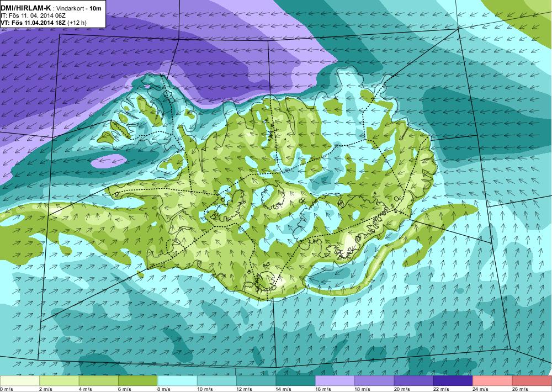Image resolution: width=552 pixels, height=392 pixels.
Task: Click the '0 m/s' legend label
Action: tap(7, 389)
